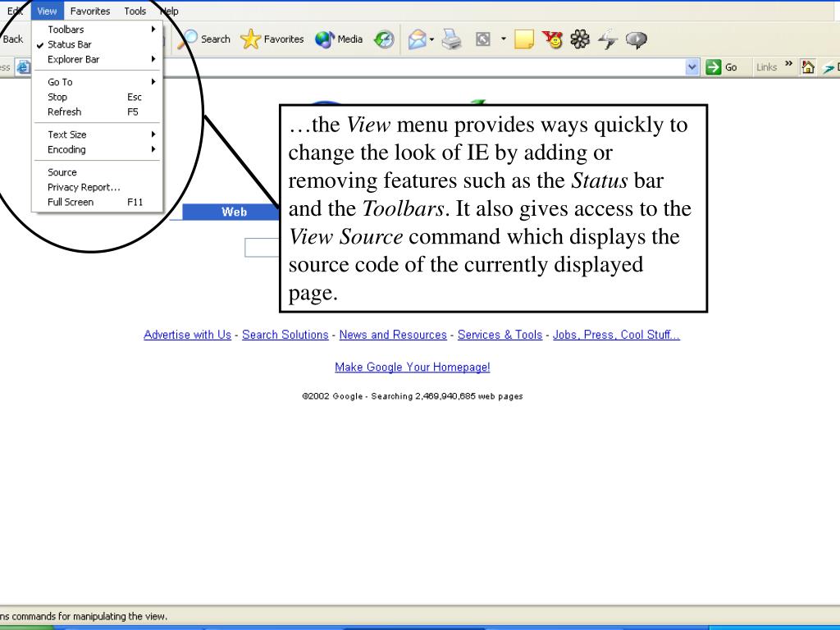The image size is (840, 630).
Task: Click the Search magnifier toolbar icon
Action: click(188, 39)
